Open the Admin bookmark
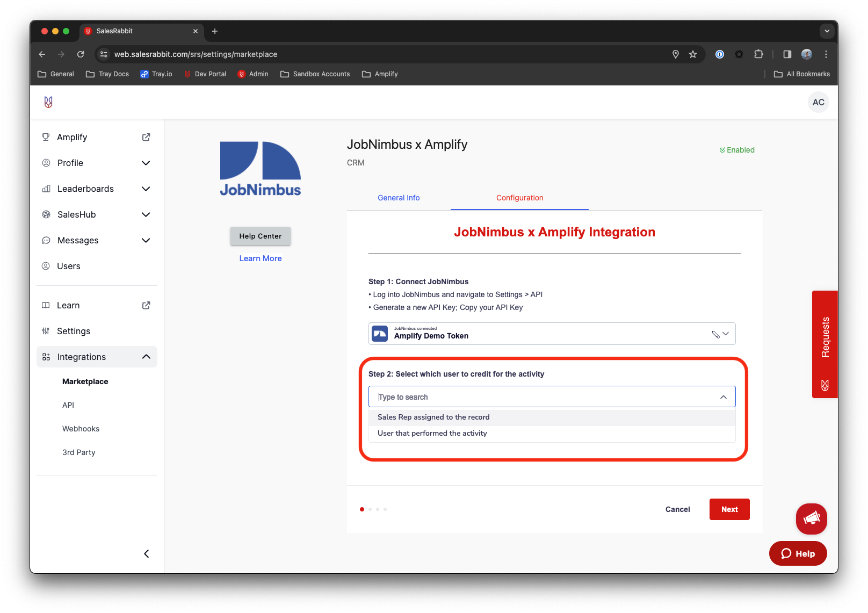Image resolution: width=868 pixels, height=613 pixels. pyautogui.click(x=253, y=74)
